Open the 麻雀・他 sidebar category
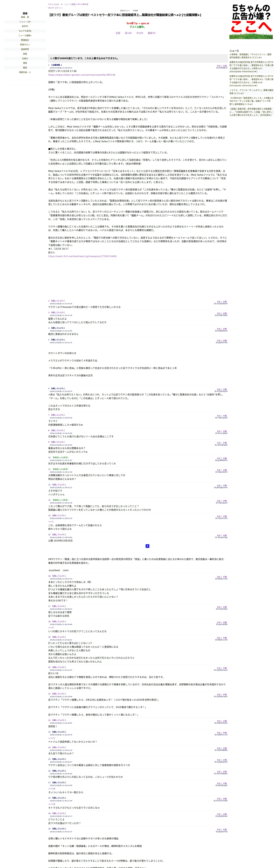Viewport: 278px width, 868px height. [x=25, y=17]
